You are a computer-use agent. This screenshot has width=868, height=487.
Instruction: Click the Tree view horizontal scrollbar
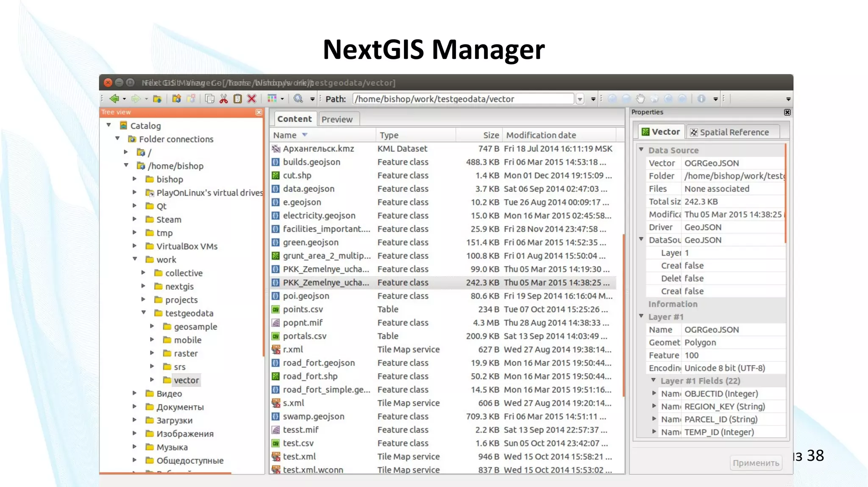point(165,473)
